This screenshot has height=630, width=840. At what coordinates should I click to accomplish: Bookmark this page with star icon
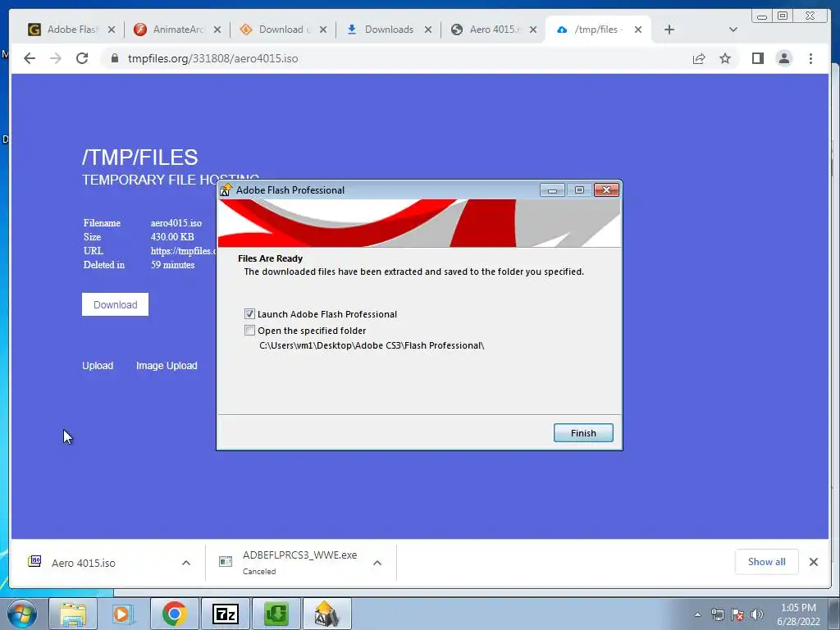pyautogui.click(x=725, y=58)
